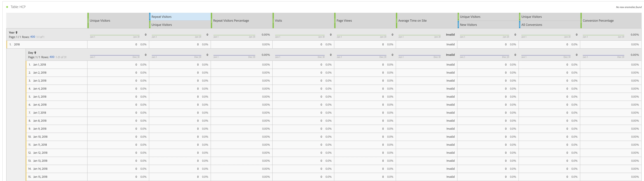Click the Year sort ascending arrow
644x181 pixels.
point(16,32)
